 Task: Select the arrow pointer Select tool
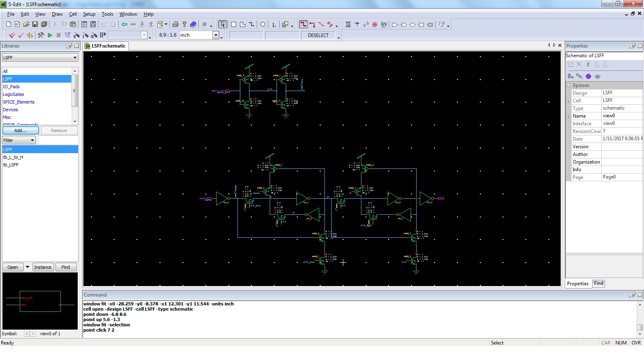pos(223,25)
